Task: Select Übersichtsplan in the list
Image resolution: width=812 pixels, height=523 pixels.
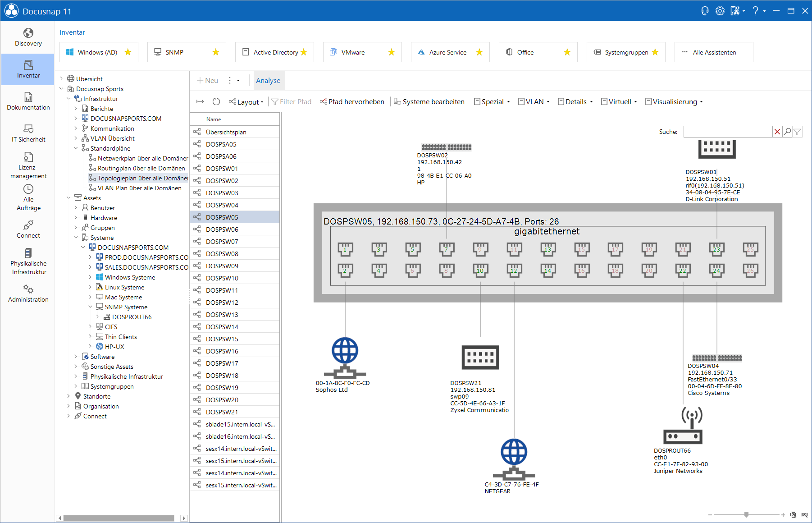Action: pos(235,132)
